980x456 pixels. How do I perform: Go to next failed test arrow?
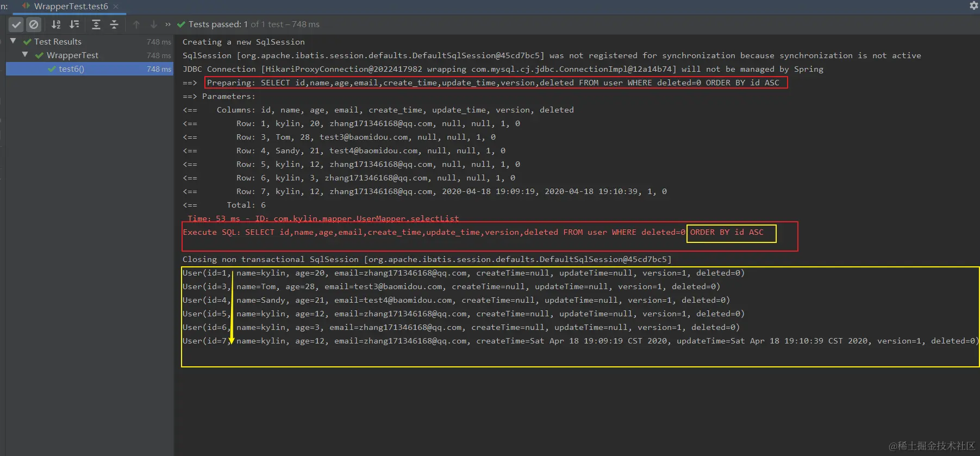154,24
